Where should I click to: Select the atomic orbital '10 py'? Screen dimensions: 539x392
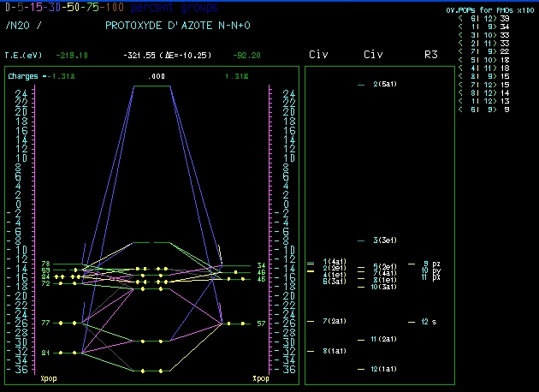point(431,270)
